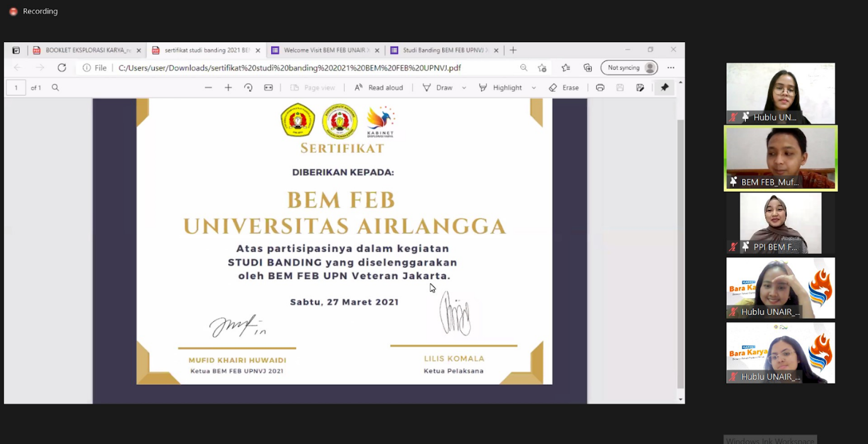Click the Not syncing profile button
Image resolution: width=868 pixels, height=444 pixels.
(x=630, y=68)
